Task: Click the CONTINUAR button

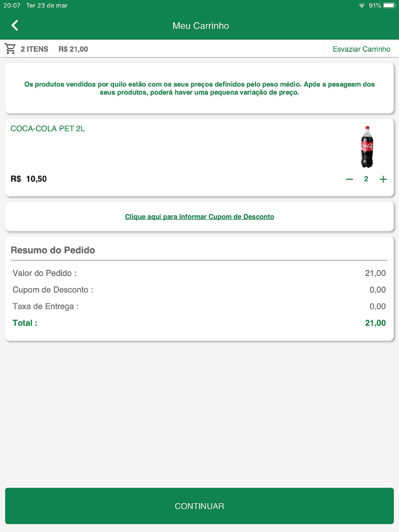Action: pyautogui.click(x=199, y=506)
